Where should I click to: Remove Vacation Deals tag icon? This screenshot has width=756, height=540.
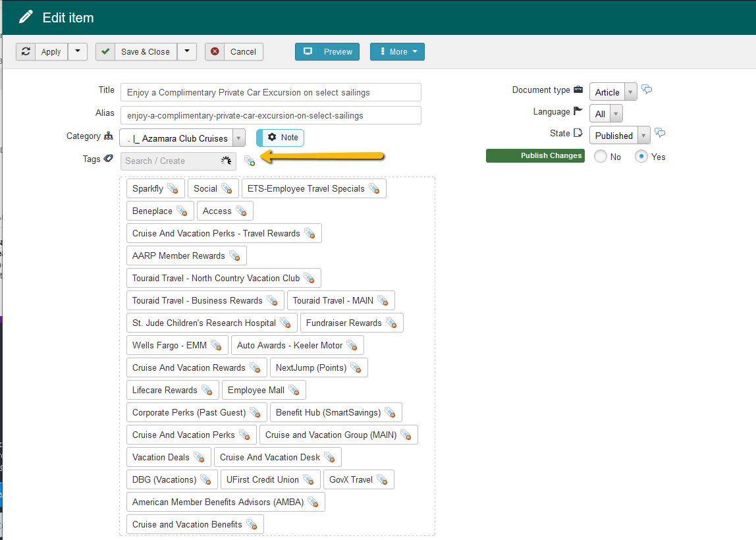(x=199, y=457)
